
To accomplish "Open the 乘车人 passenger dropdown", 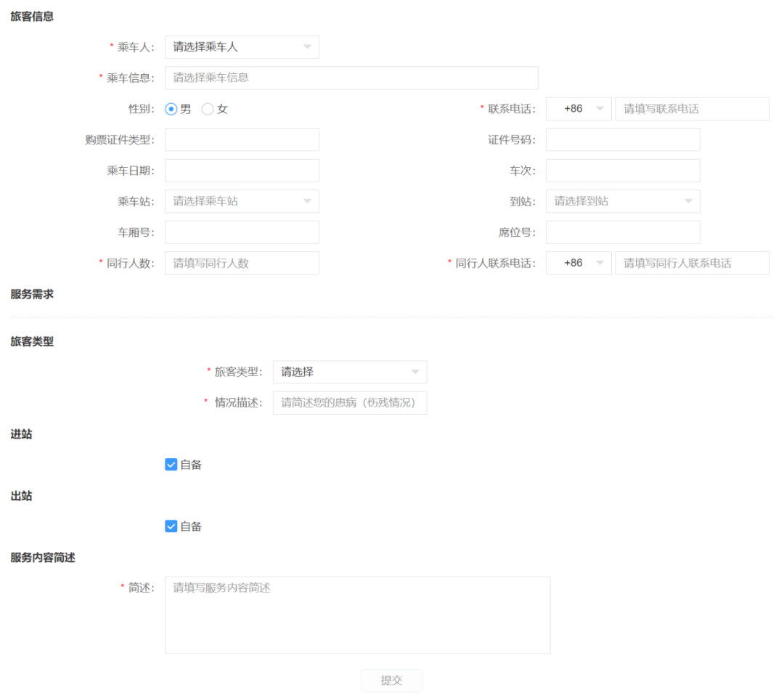I will point(242,47).
